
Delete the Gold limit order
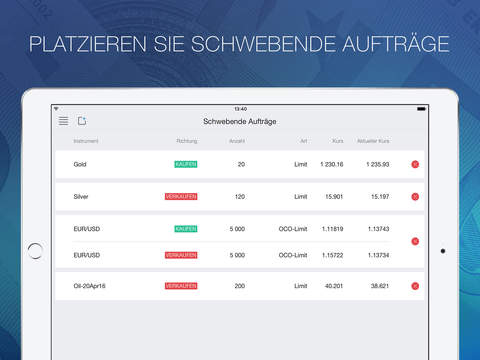pos(415,164)
